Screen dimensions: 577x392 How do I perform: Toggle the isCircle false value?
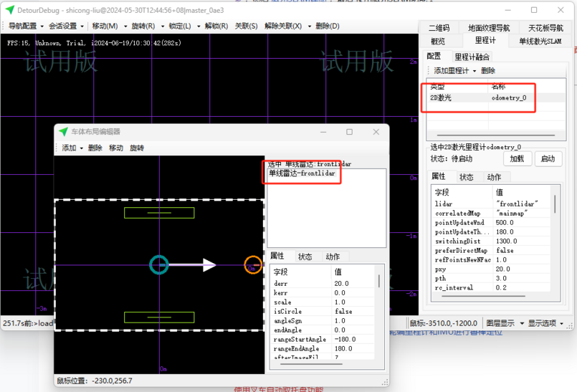(343, 312)
